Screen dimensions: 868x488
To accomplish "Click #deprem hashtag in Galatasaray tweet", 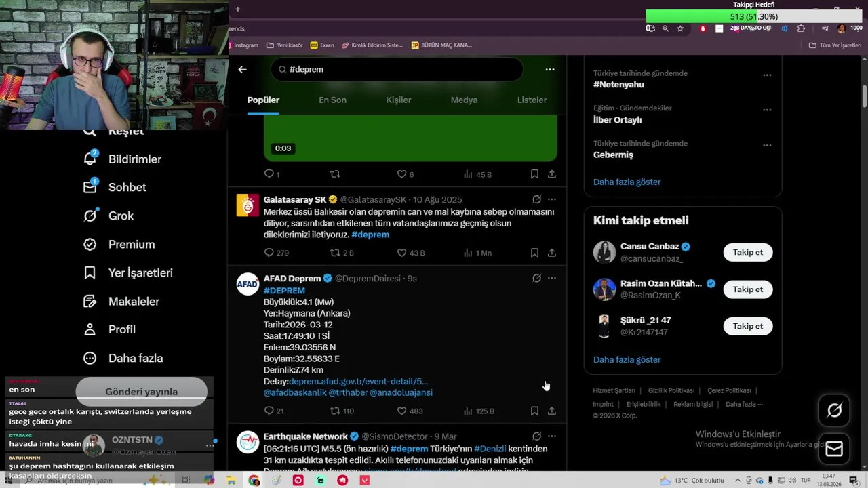I will pyautogui.click(x=370, y=235).
